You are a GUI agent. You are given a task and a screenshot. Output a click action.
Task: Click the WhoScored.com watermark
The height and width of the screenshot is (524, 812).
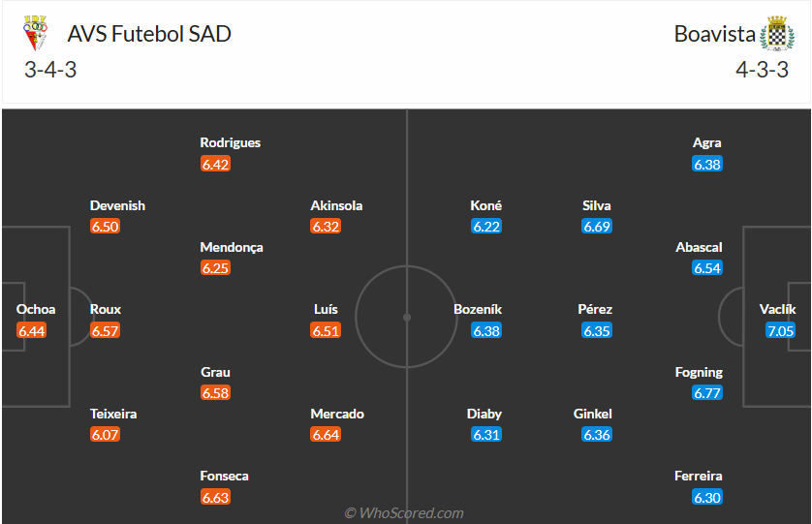(x=404, y=513)
